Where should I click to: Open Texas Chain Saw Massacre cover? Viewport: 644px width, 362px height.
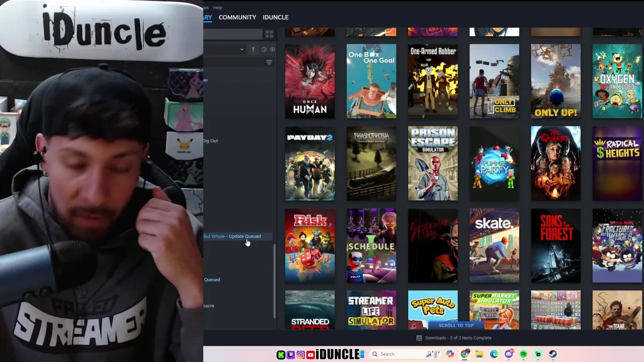[617, 310]
